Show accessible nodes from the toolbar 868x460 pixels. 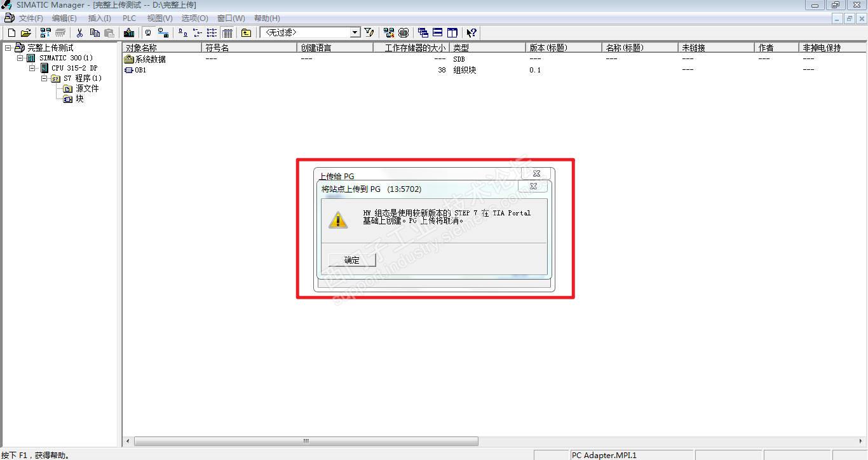click(x=46, y=32)
